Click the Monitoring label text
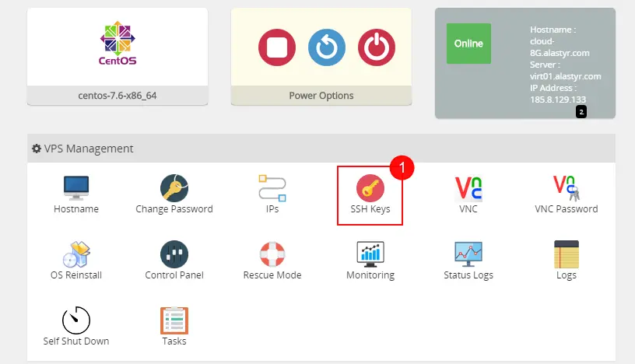Image resolution: width=635 pixels, height=364 pixels. click(370, 275)
